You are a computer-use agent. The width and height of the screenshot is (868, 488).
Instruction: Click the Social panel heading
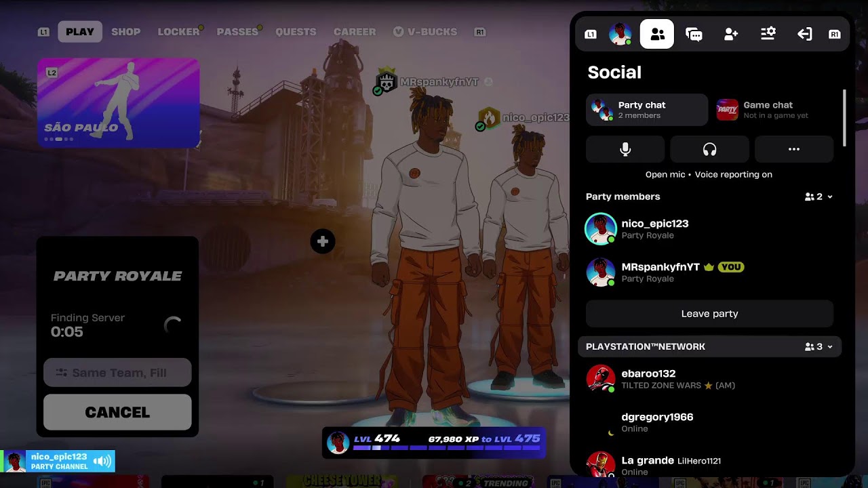point(614,73)
